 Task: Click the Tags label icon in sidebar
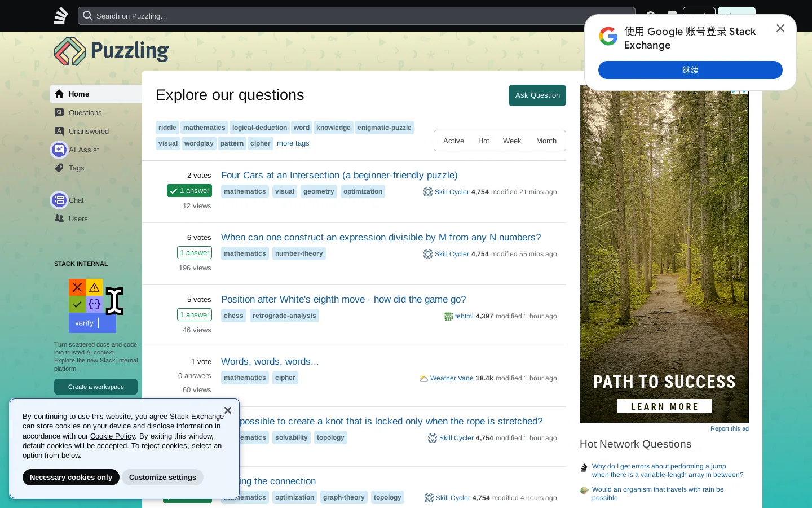pyautogui.click(x=59, y=168)
